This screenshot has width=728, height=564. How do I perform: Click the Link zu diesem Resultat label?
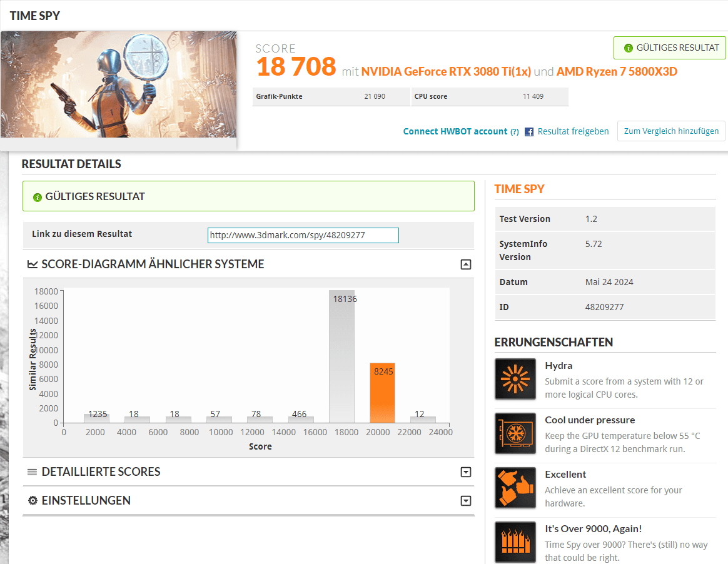point(82,234)
